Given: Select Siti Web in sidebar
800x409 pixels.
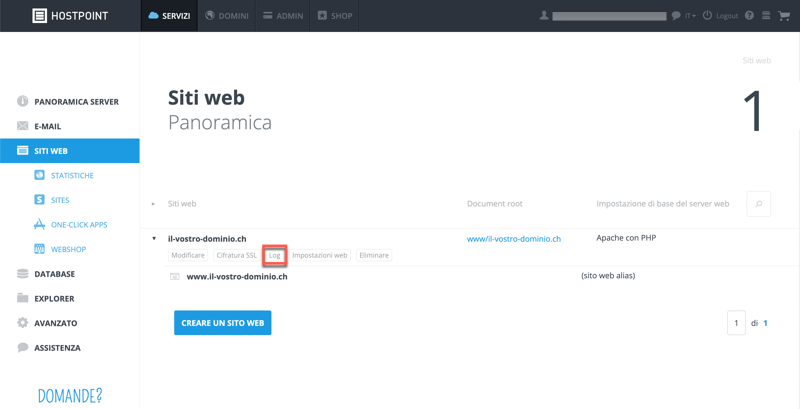Looking at the screenshot, I should point(70,151).
